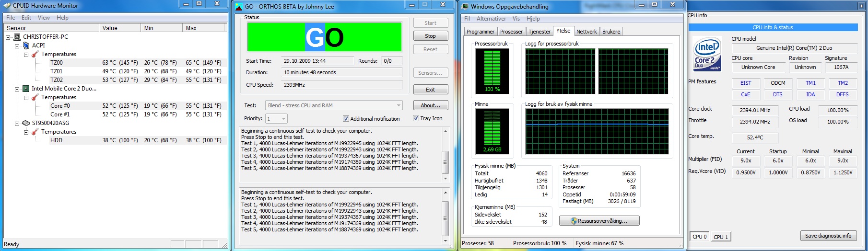
Task: Click the Exit button in ORTHOS
Action: pos(430,90)
